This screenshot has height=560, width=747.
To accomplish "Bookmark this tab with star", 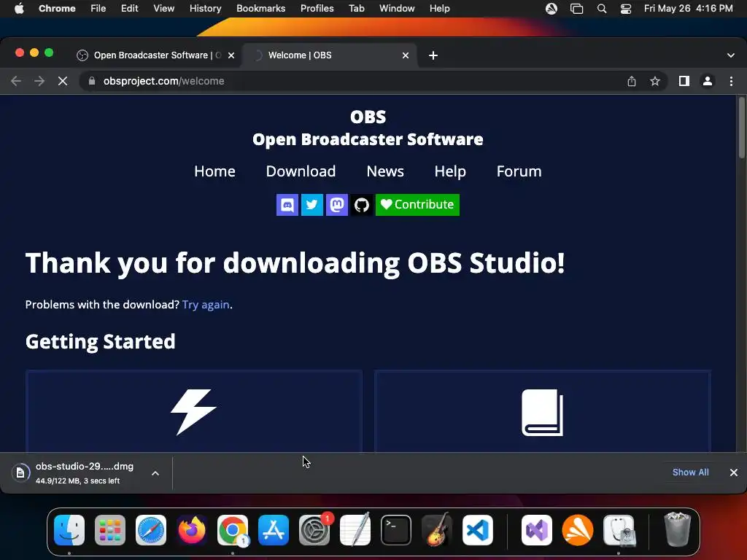I will click(x=655, y=81).
